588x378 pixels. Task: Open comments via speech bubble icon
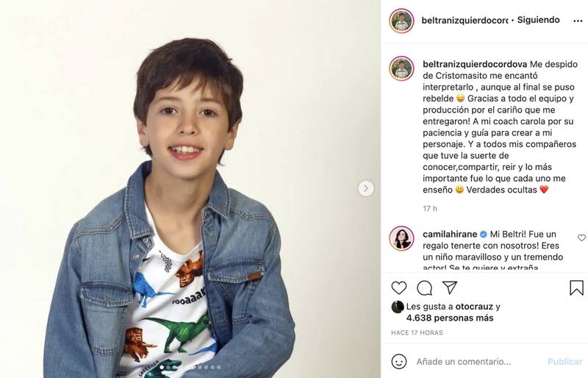(x=424, y=288)
